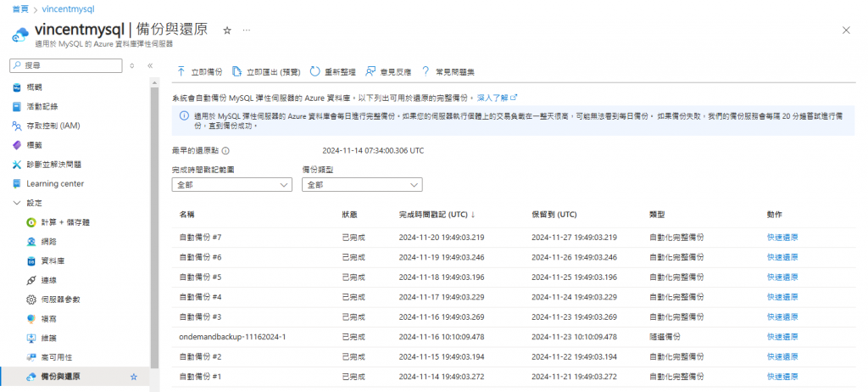
Task: Click the 常見問題集 question mark icon
Action: point(426,71)
